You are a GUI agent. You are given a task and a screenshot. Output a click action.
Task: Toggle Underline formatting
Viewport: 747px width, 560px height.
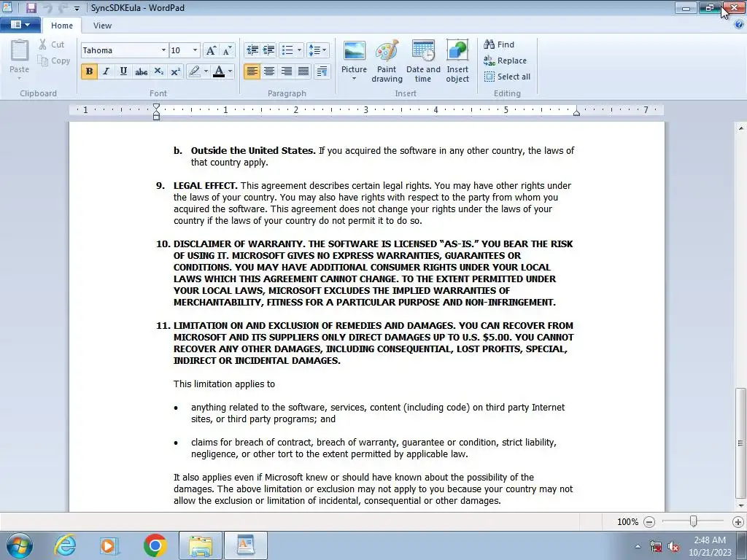pos(123,71)
